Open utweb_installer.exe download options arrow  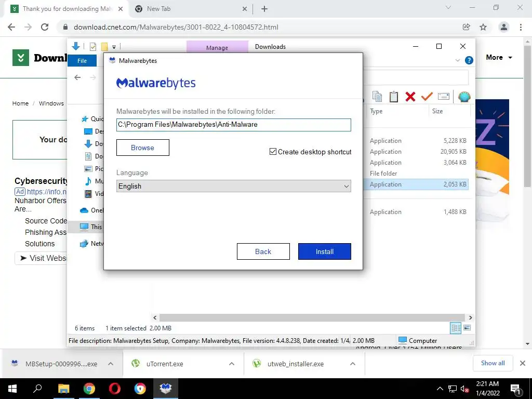point(353,364)
